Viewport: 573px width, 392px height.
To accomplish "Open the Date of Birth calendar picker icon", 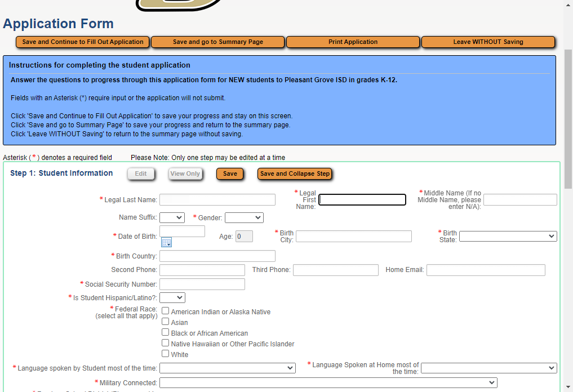I will pyautogui.click(x=166, y=242).
